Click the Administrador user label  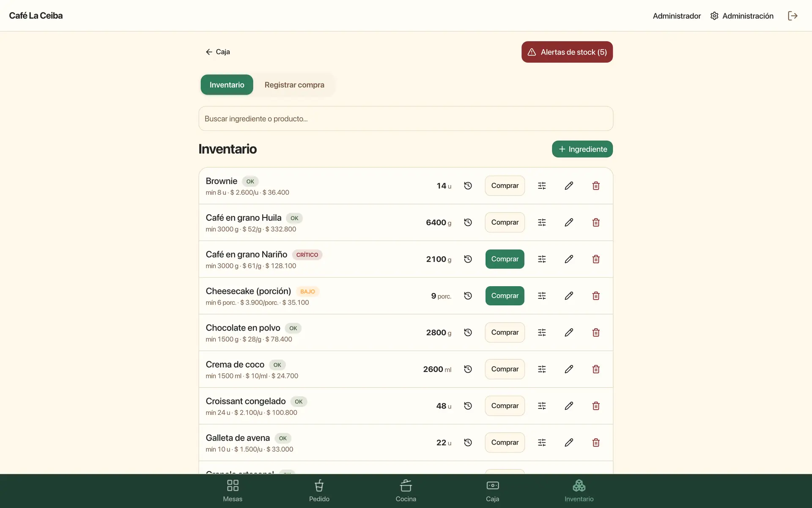[677, 16]
